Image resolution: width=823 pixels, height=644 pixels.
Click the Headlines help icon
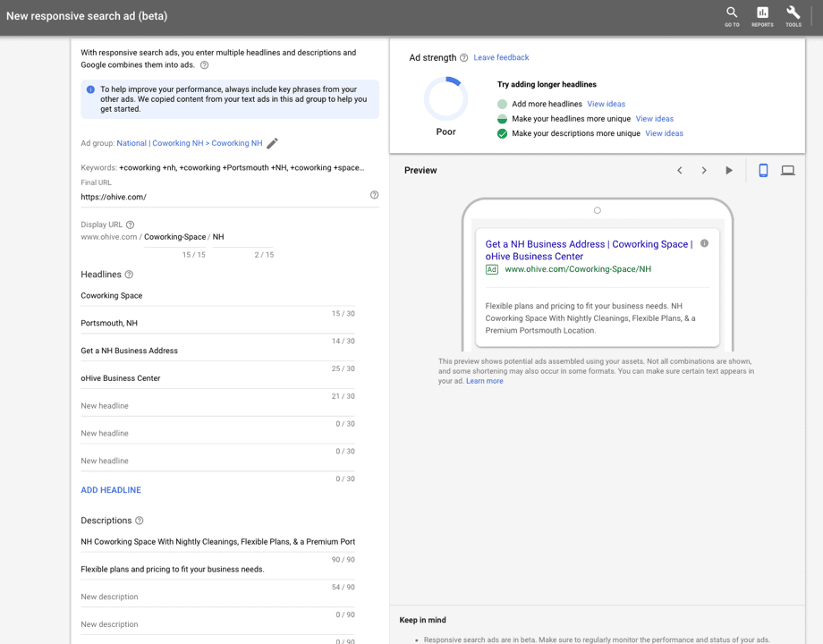[129, 275]
